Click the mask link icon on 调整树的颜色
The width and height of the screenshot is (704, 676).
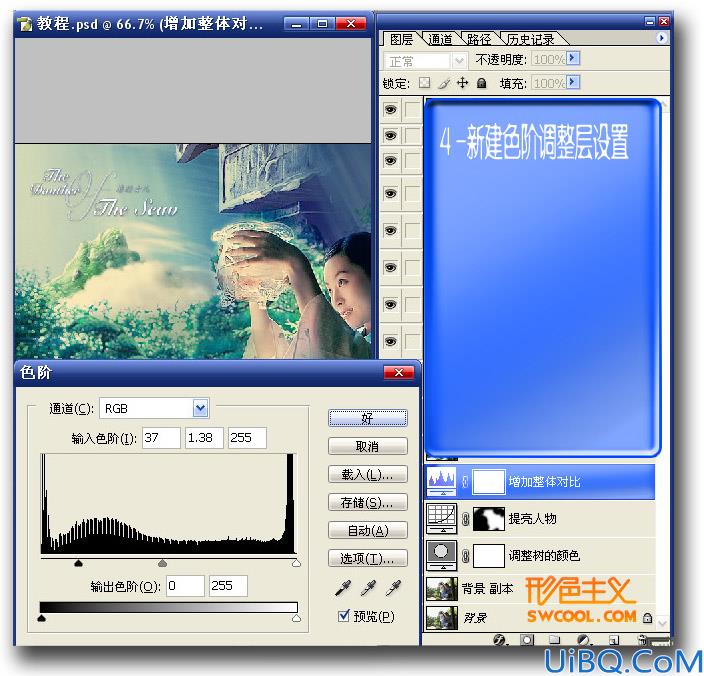466,556
